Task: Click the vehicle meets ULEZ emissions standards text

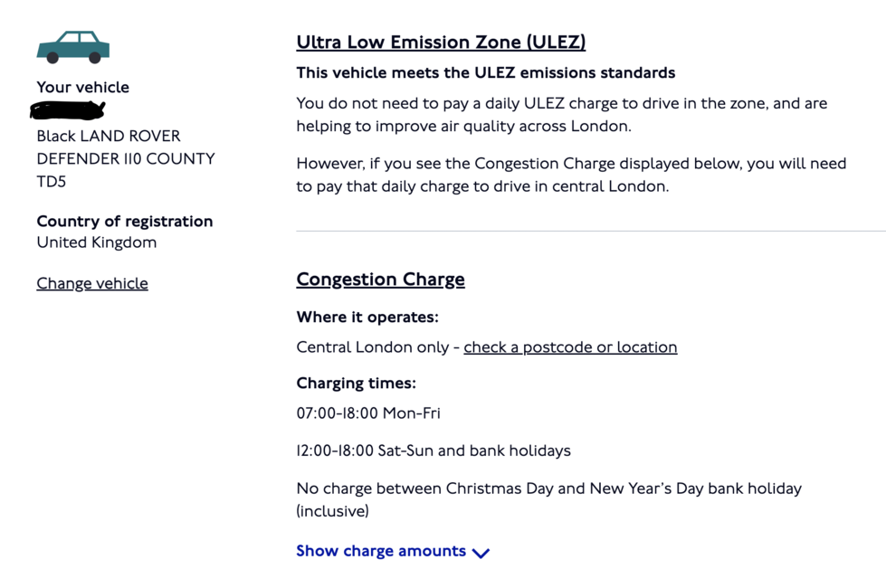Action: (486, 73)
